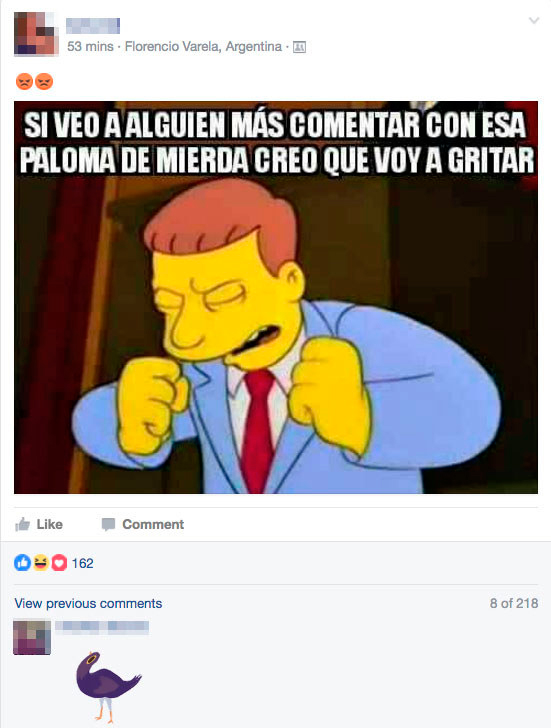Click the thumbs-up Like icon
Image resolution: width=551 pixels, height=728 pixels.
click(22, 524)
